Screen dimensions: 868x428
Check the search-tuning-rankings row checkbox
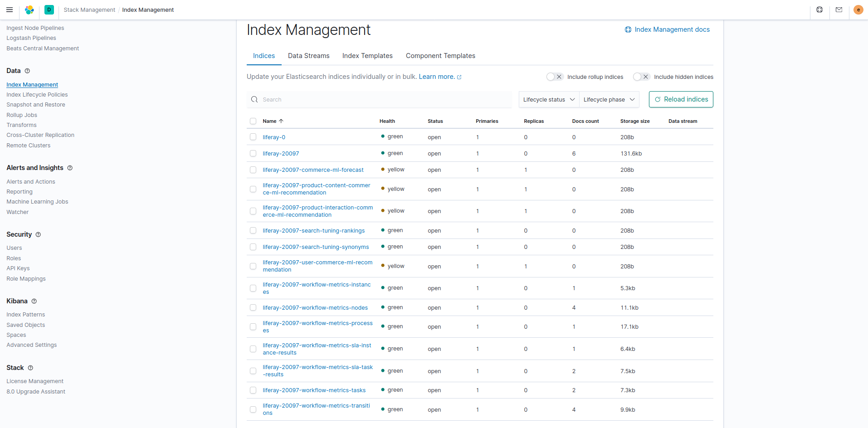[253, 230]
